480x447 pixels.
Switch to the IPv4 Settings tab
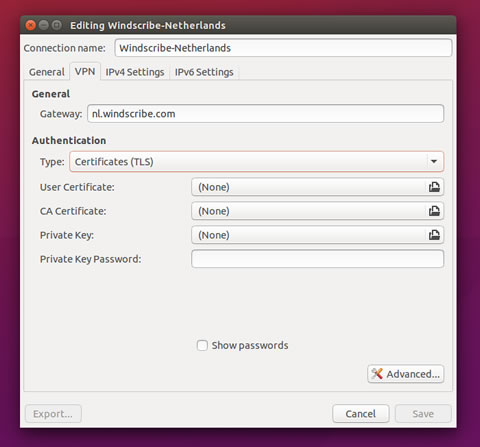(135, 72)
